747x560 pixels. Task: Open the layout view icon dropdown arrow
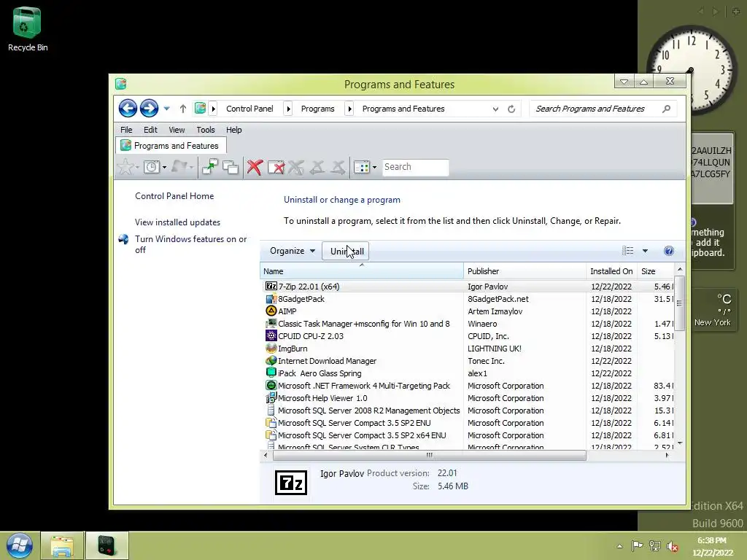pos(374,167)
